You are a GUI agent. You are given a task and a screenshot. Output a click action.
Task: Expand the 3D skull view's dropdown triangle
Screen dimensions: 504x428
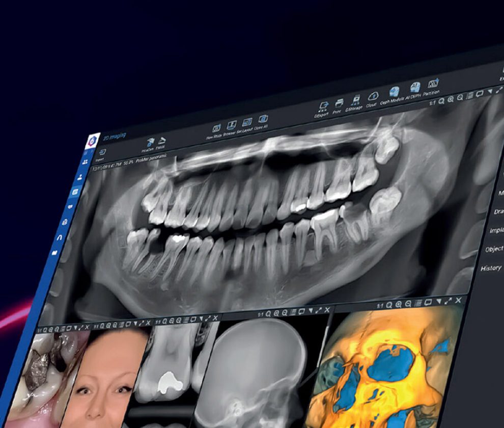tap(438, 302)
